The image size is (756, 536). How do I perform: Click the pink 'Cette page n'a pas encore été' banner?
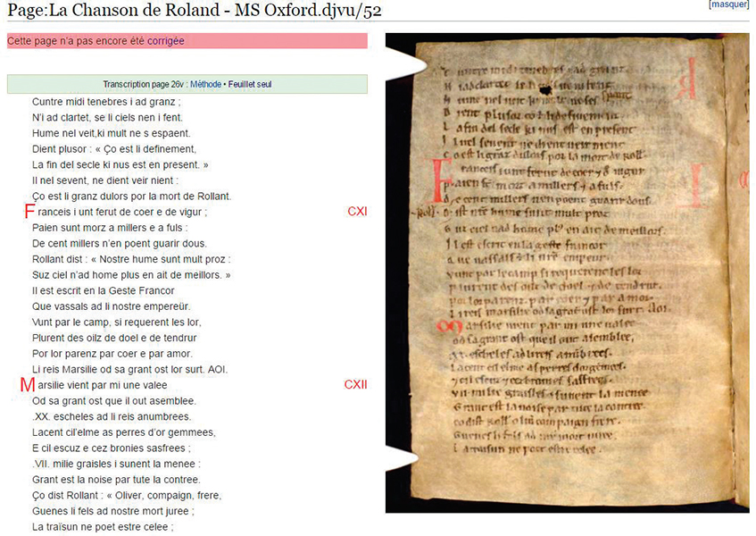[x=187, y=41]
